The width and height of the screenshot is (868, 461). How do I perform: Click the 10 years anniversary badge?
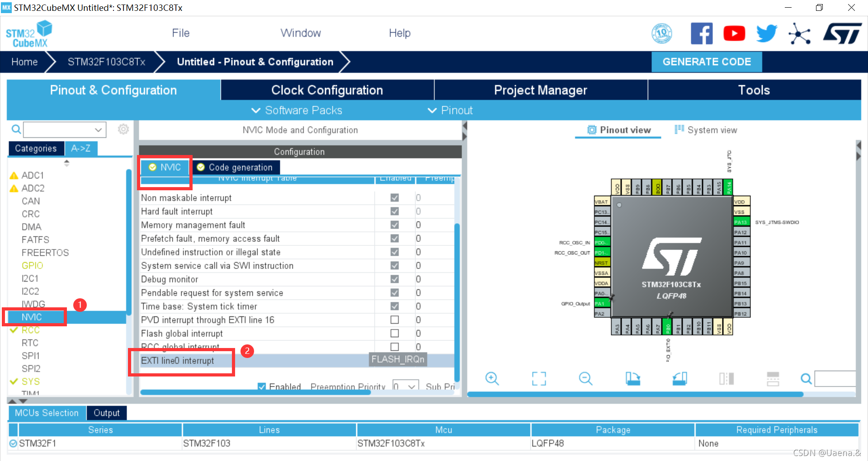(x=662, y=33)
